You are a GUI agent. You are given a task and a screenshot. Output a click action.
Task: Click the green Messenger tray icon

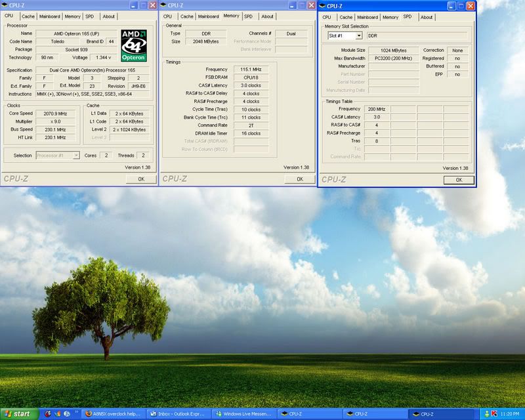coord(487,414)
